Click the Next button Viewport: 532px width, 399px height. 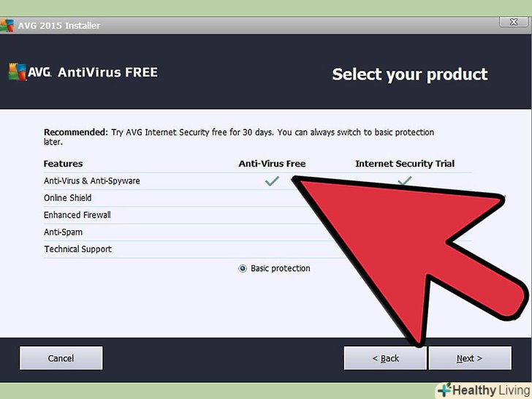(x=470, y=358)
